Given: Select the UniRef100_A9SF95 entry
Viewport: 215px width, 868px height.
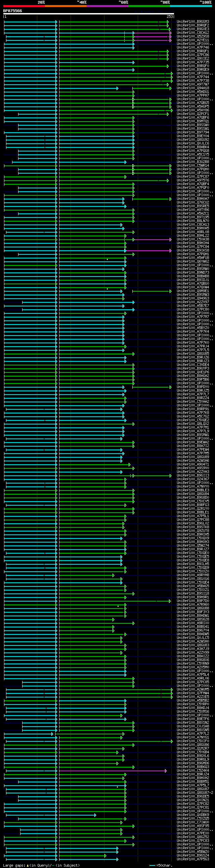Looking at the screenshot, I should click(x=193, y=826).
